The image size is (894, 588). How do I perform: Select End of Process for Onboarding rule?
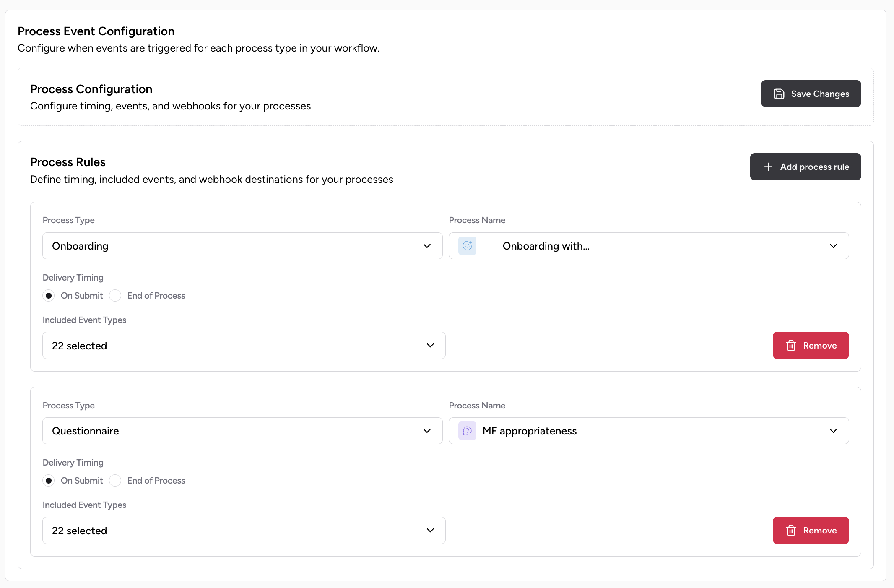115,296
